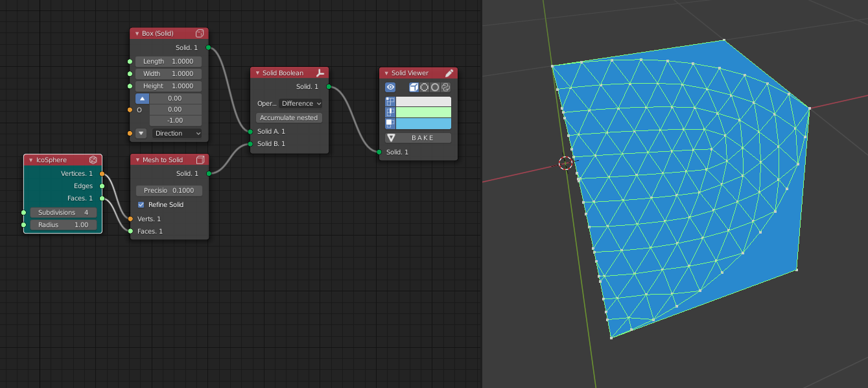The height and width of the screenshot is (388, 868).
Task: Click IcoSphere Faces. 1 output socket
Action: (x=102, y=198)
